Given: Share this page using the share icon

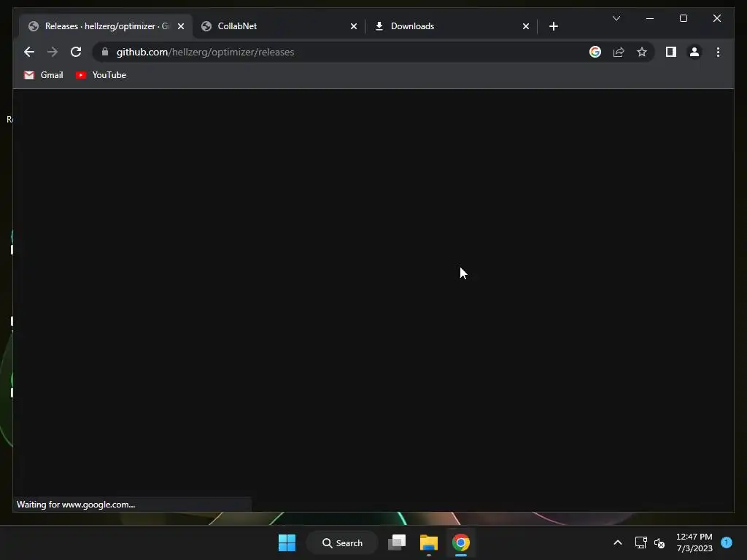Looking at the screenshot, I should point(619,52).
